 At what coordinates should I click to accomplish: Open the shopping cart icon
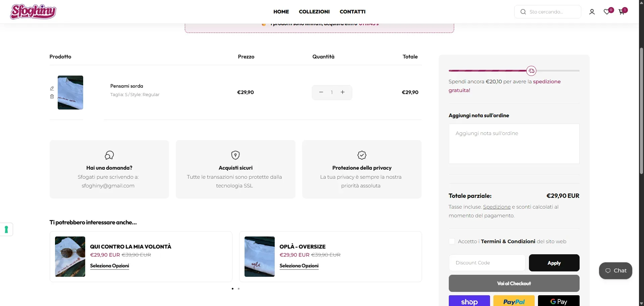[622, 12]
